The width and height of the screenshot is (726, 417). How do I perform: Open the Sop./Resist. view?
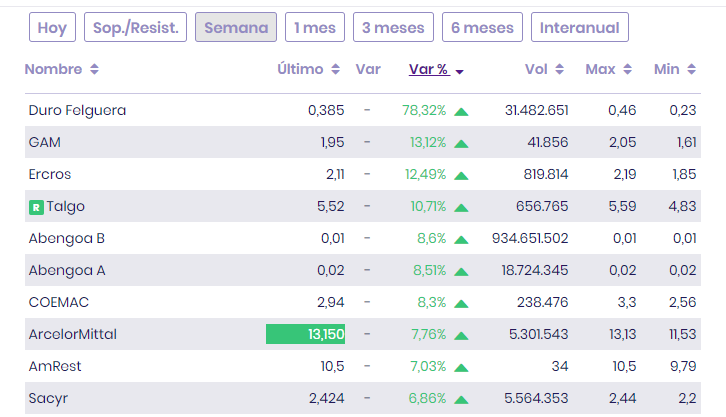click(x=135, y=28)
